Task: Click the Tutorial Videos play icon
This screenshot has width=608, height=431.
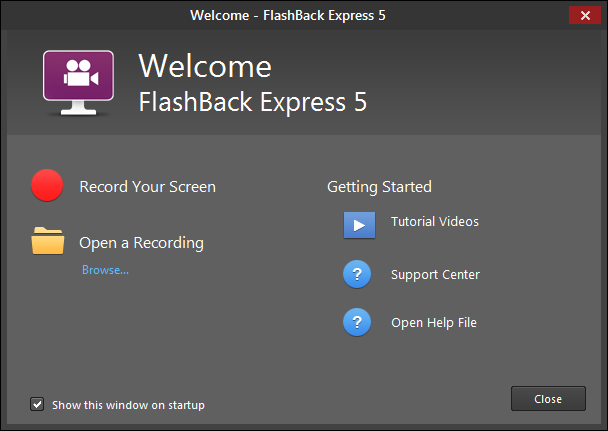Action: (358, 223)
